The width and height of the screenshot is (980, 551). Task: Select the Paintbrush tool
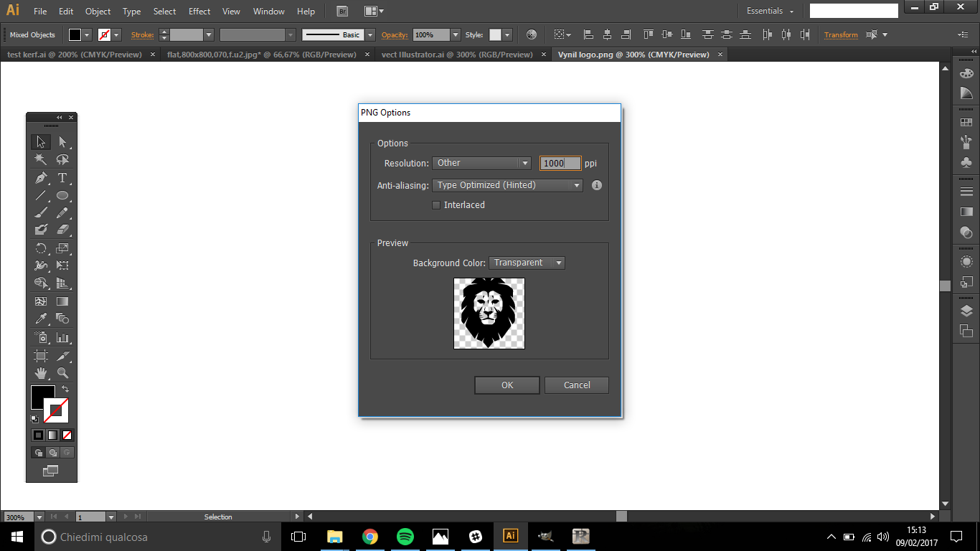click(41, 212)
